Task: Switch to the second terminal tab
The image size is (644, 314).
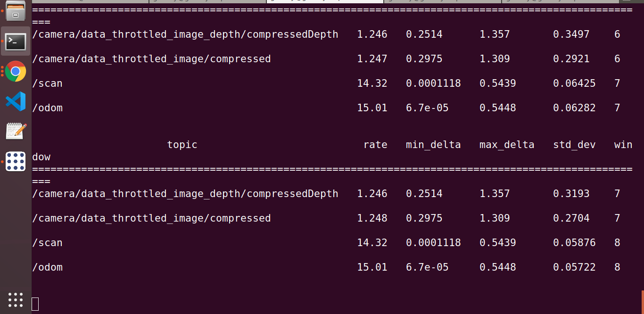Action: click(x=207, y=1)
